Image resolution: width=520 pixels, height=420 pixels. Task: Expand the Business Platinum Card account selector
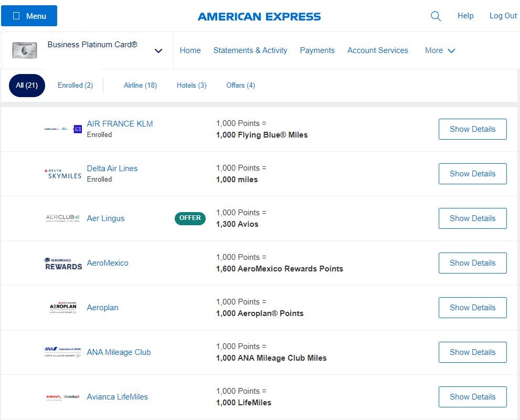(x=158, y=50)
